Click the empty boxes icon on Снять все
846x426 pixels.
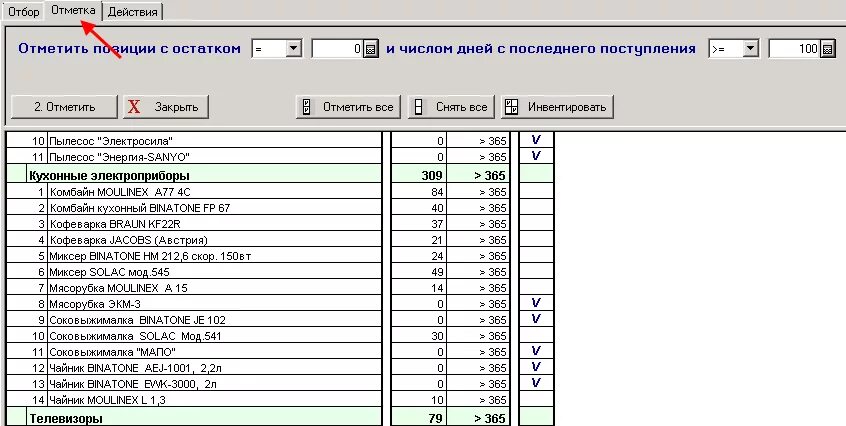(418, 107)
